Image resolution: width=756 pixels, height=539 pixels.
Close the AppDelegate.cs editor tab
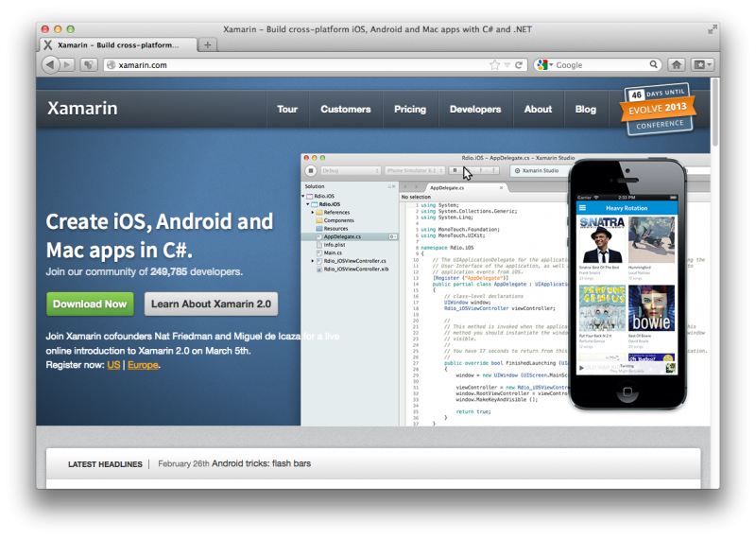[501, 188]
